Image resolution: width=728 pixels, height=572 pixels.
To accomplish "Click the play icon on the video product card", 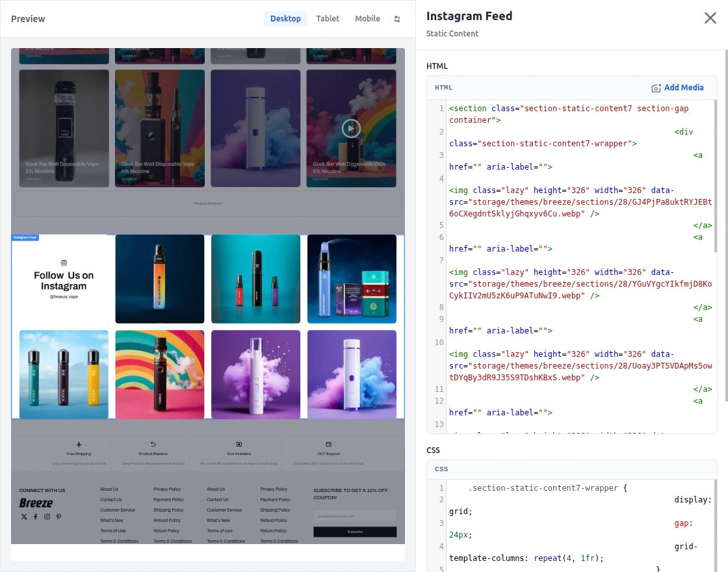I will tap(351, 129).
